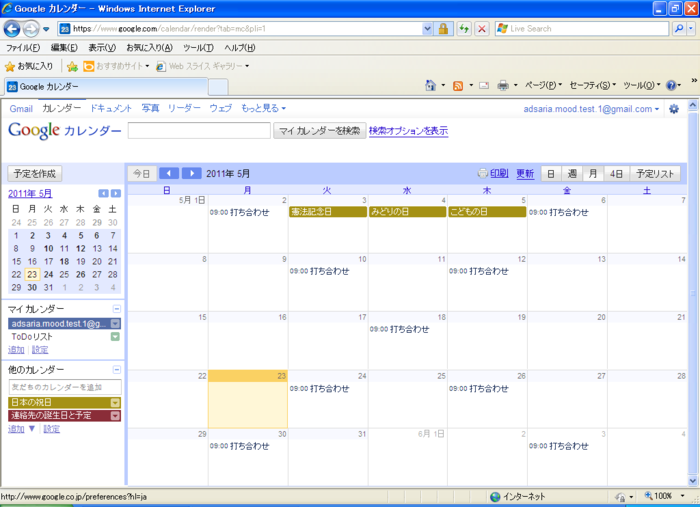Click the Web Slice Gallery icon

pyautogui.click(x=161, y=66)
